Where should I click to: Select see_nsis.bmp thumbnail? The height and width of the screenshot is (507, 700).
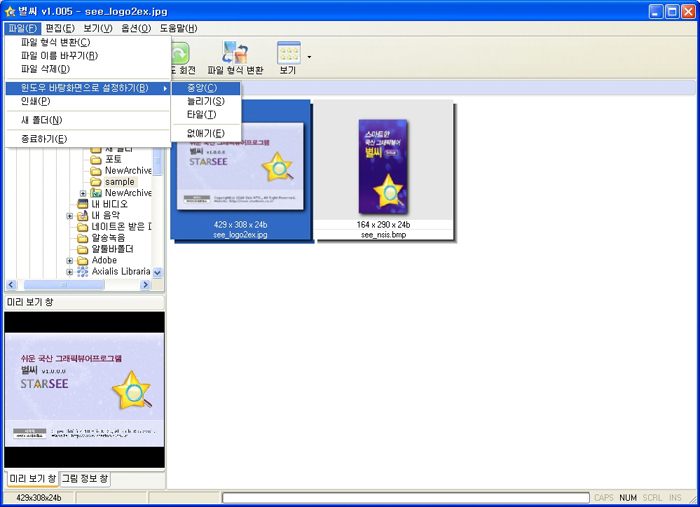[x=383, y=171]
